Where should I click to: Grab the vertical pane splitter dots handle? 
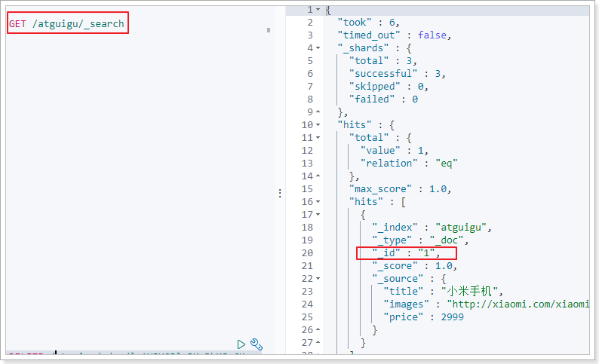tap(280, 194)
